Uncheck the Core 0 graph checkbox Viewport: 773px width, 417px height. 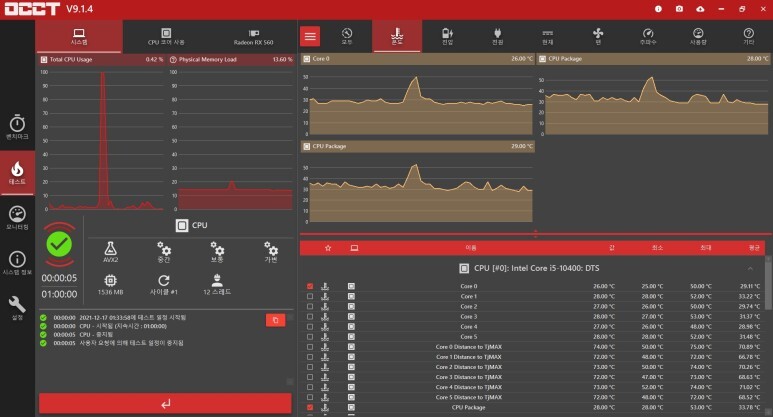point(310,286)
